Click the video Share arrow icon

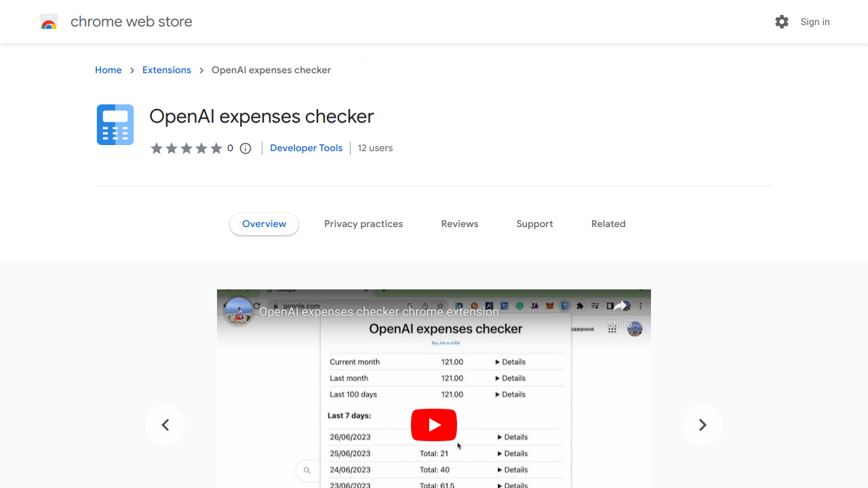pos(620,306)
